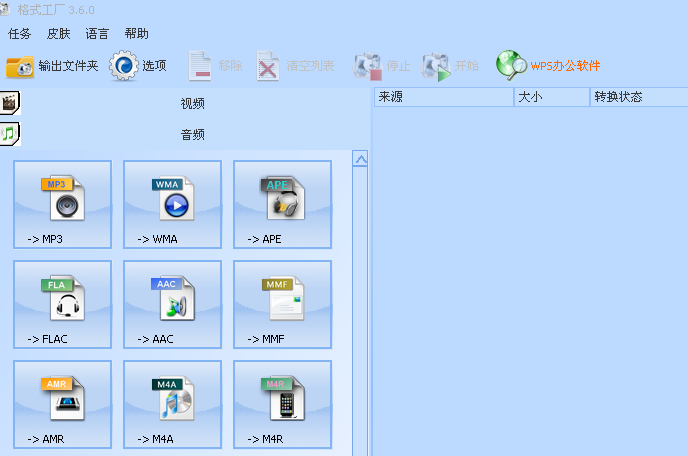Viewport: 688px width, 456px height.
Task: Click the scroll up arrow in format panel
Action: point(361,159)
